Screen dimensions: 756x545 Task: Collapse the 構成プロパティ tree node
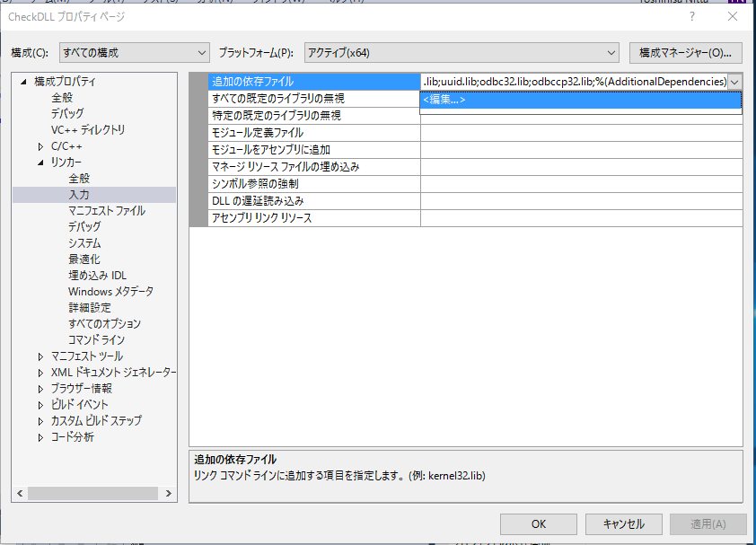(25, 82)
